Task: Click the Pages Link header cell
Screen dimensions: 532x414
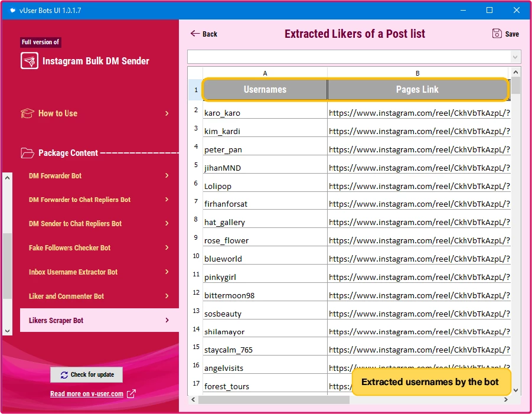Action: (x=417, y=90)
